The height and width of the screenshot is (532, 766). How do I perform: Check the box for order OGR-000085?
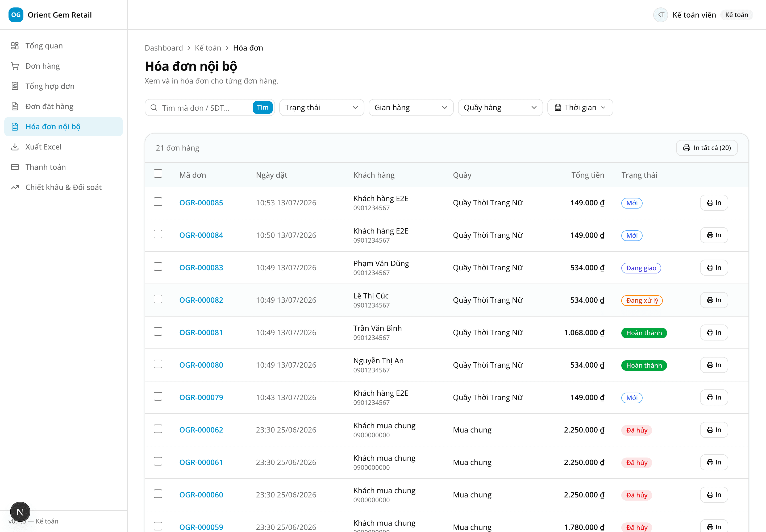point(158,202)
